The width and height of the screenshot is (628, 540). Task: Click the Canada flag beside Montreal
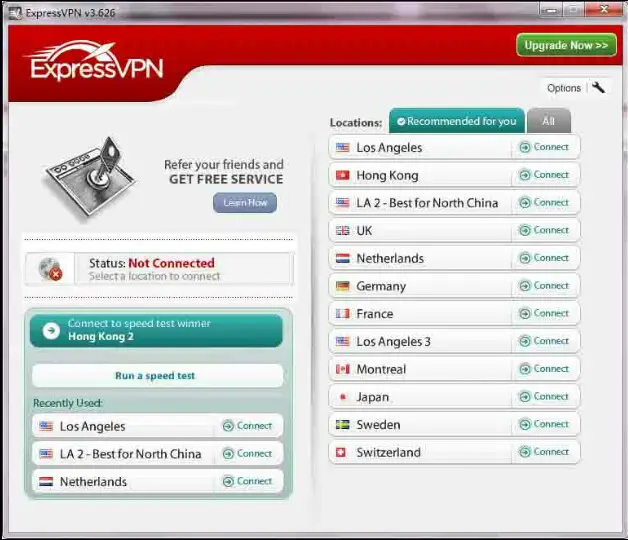pyautogui.click(x=342, y=369)
